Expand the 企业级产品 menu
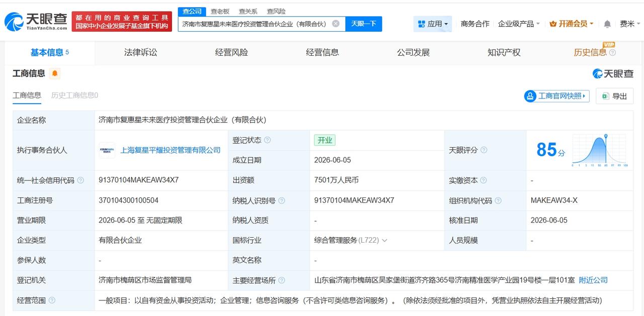This screenshot has width=644, height=316. tap(519, 24)
